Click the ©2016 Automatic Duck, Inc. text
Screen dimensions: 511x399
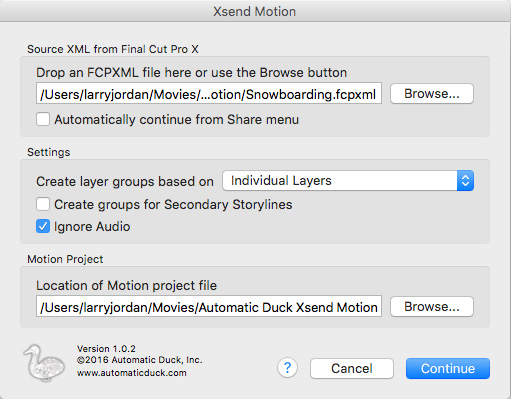pyautogui.click(x=140, y=360)
